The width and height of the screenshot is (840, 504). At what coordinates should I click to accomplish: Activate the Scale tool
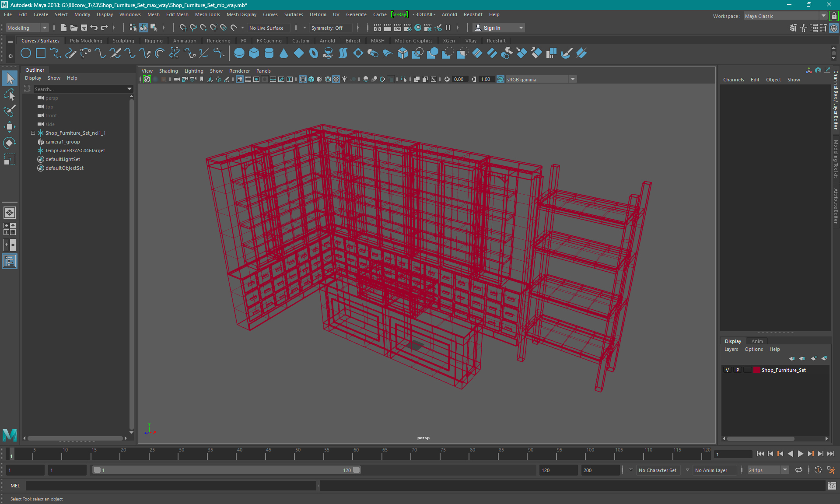[x=10, y=159]
